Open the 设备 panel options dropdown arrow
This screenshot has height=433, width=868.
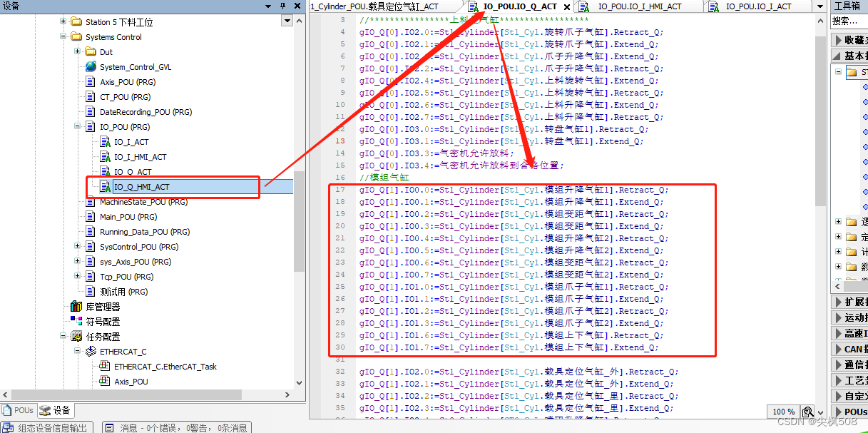(269, 6)
